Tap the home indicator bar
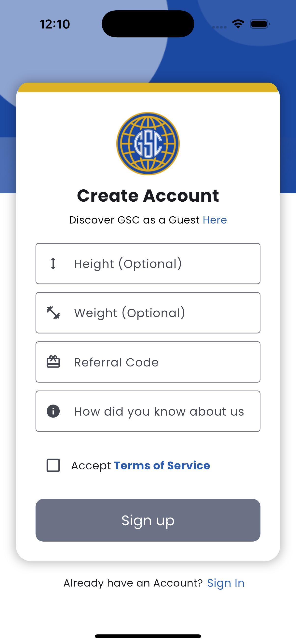Screen dimensions: 296x644 tap(148, 636)
